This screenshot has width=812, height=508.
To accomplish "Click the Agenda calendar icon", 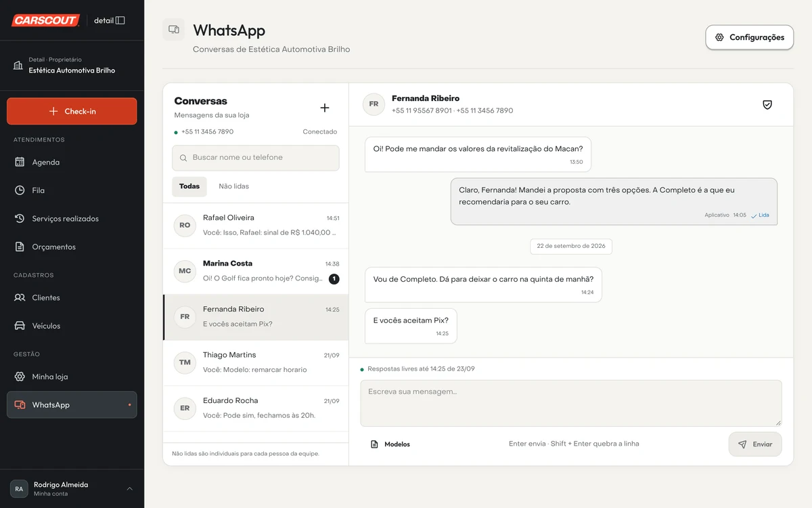I will pos(20,163).
